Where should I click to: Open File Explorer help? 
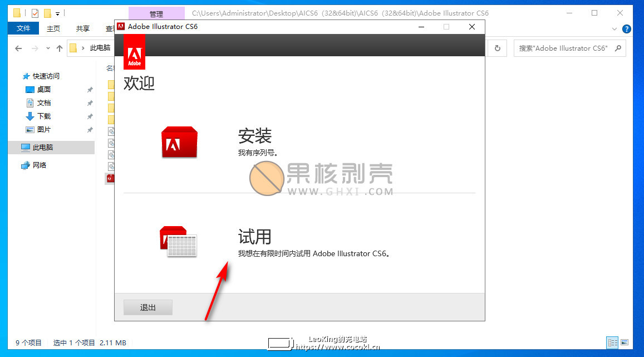627,29
